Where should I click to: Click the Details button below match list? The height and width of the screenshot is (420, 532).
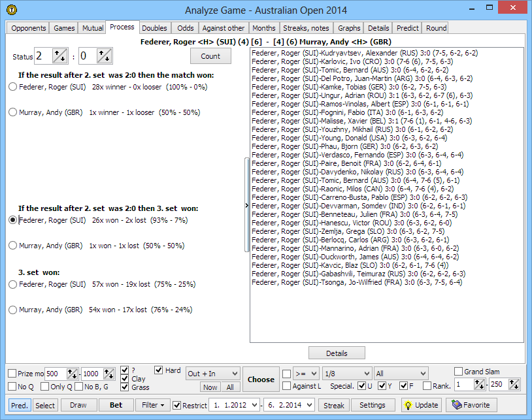(x=337, y=353)
